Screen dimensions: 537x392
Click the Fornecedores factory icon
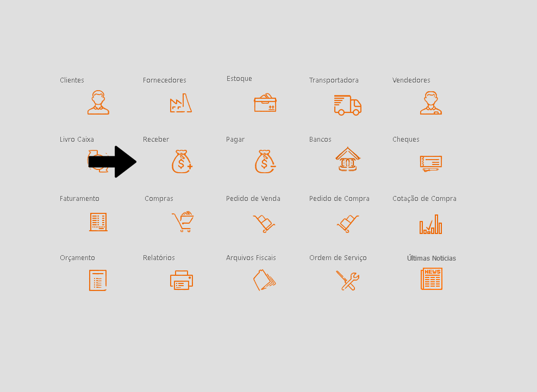[x=181, y=103]
